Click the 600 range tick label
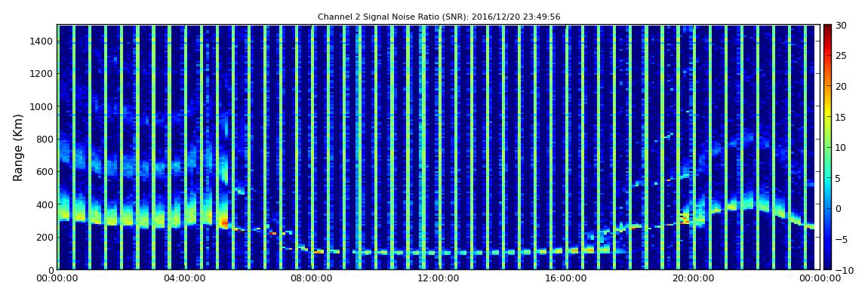868x307 pixels. click(45, 172)
